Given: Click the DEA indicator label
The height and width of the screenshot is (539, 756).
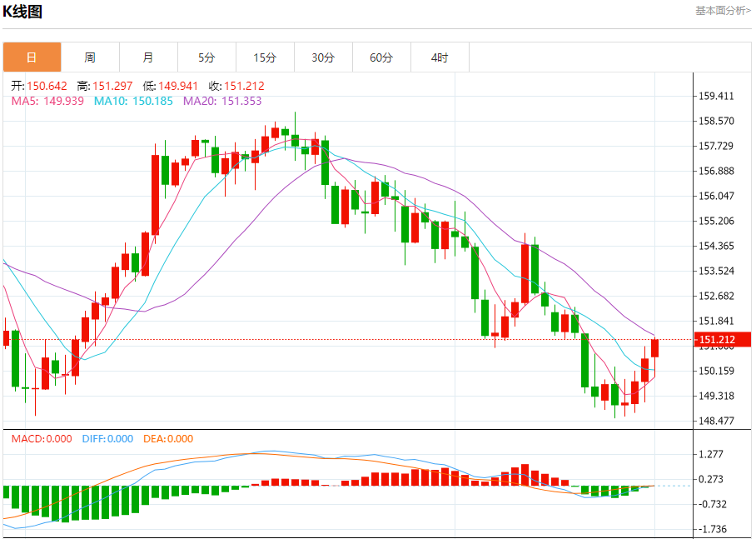Looking at the screenshot, I should [168, 438].
